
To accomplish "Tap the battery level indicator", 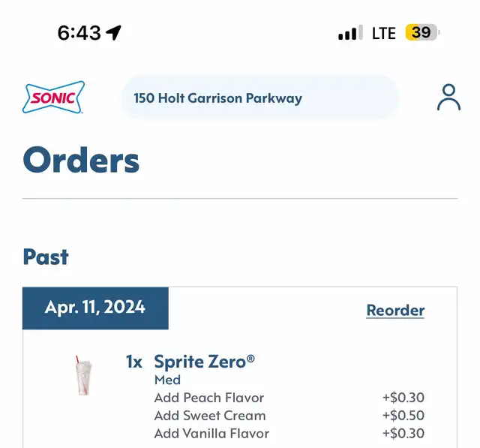I will click(x=422, y=32).
